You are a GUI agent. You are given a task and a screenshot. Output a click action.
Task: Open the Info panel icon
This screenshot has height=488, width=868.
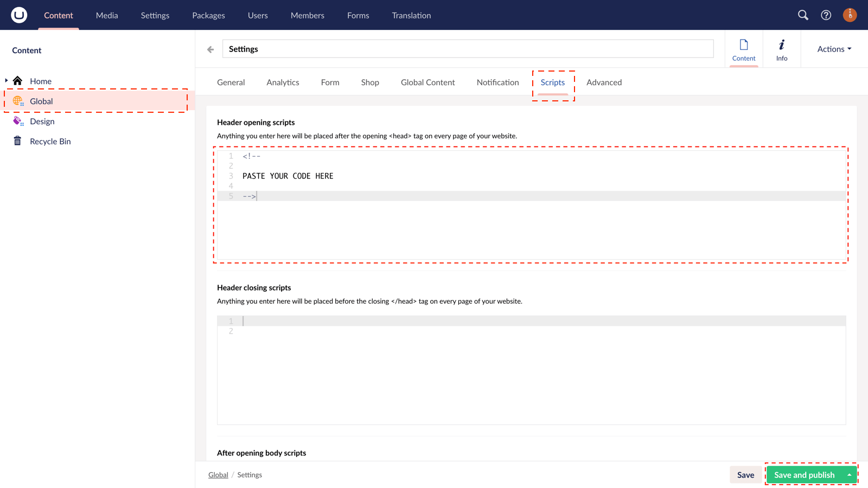point(781,49)
